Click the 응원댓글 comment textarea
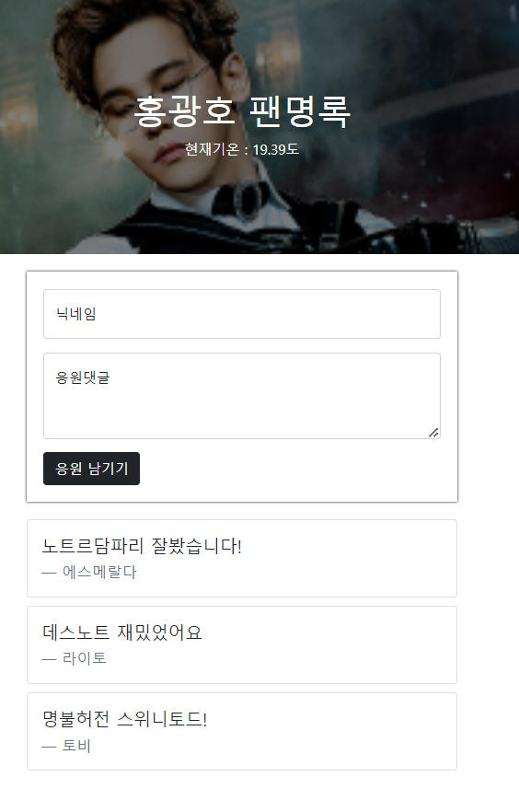 (x=242, y=396)
